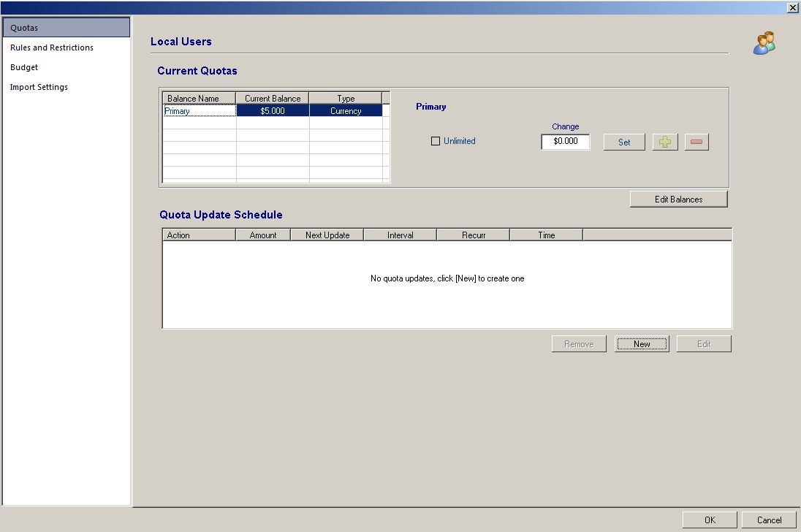Image resolution: width=801 pixels, height=532 pixels.
Task: Select the Currency type cell
Action: point(346,111)
